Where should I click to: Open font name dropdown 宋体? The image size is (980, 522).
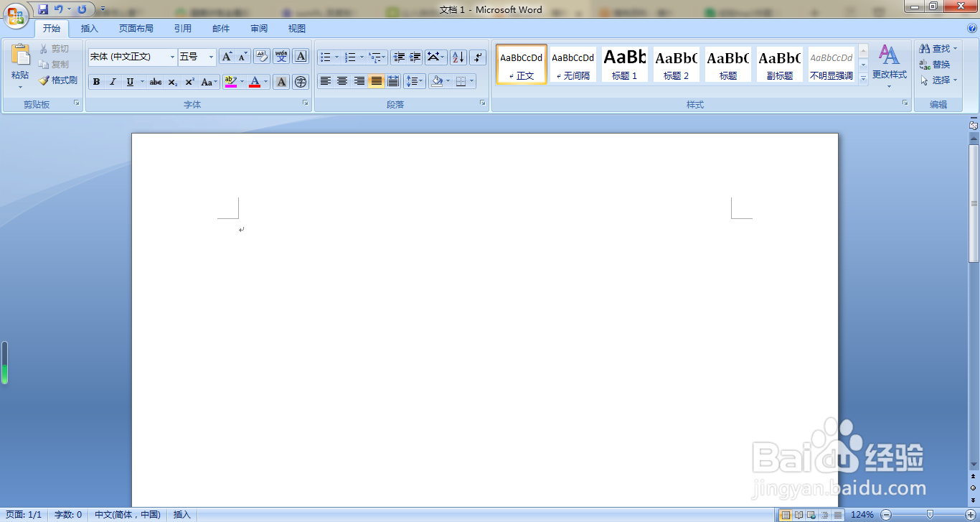coord(172,57)
